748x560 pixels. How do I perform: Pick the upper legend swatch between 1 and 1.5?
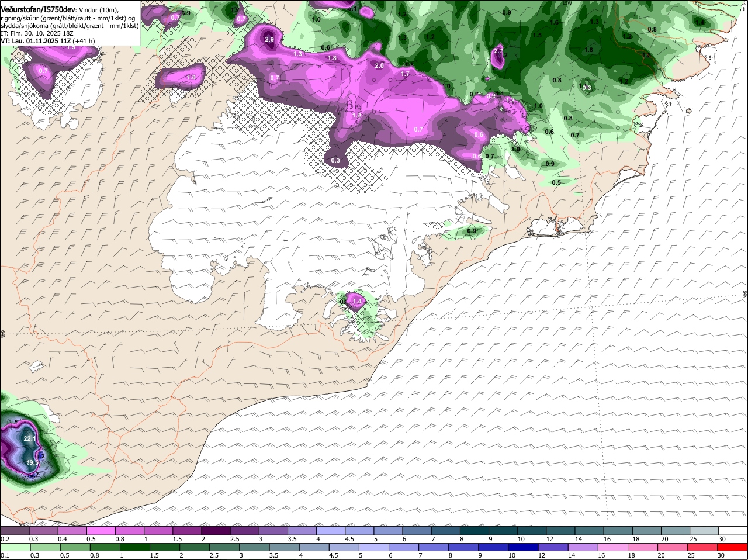(160, 531)
